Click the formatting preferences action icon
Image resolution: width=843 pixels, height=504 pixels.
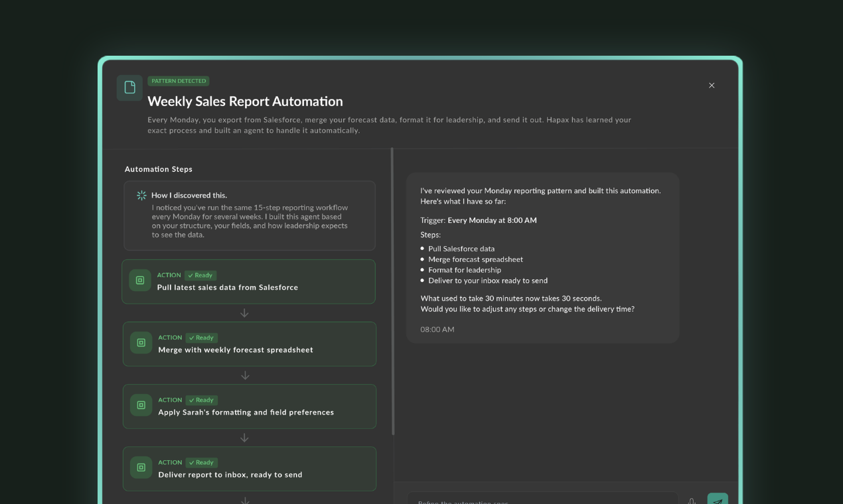pyautogui.click(x=140, y=405)
